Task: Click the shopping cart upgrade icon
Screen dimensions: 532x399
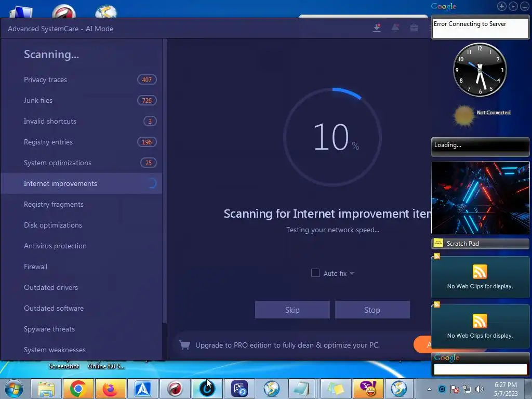Action: (184, 345)
